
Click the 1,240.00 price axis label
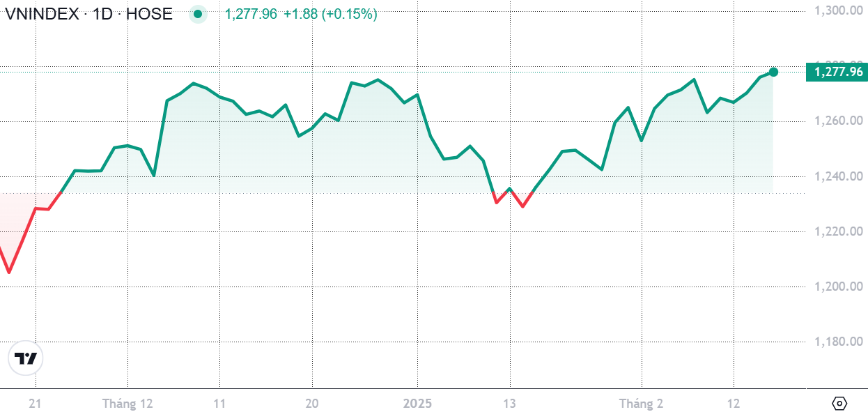coord(839,176)
